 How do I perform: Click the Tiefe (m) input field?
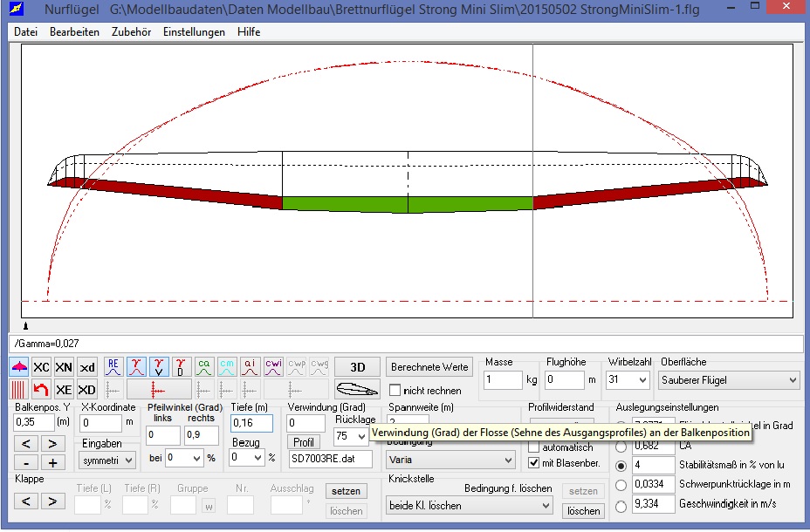pos(251,423)
